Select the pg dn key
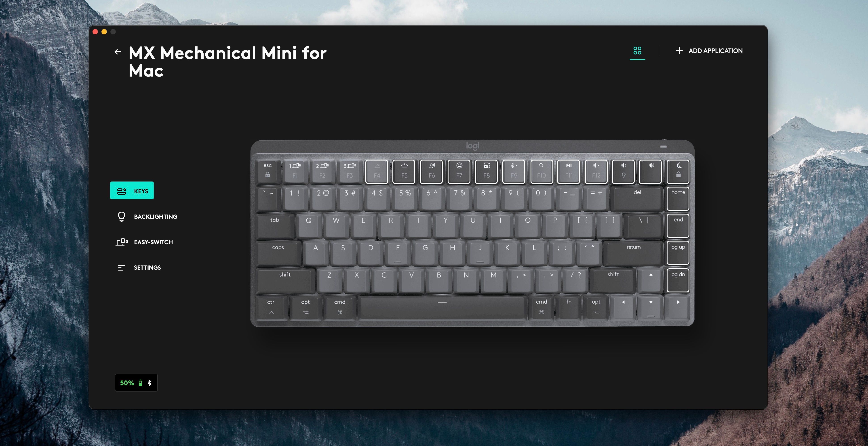This screenshot has height=446, width=868. [x=678, y=280]
